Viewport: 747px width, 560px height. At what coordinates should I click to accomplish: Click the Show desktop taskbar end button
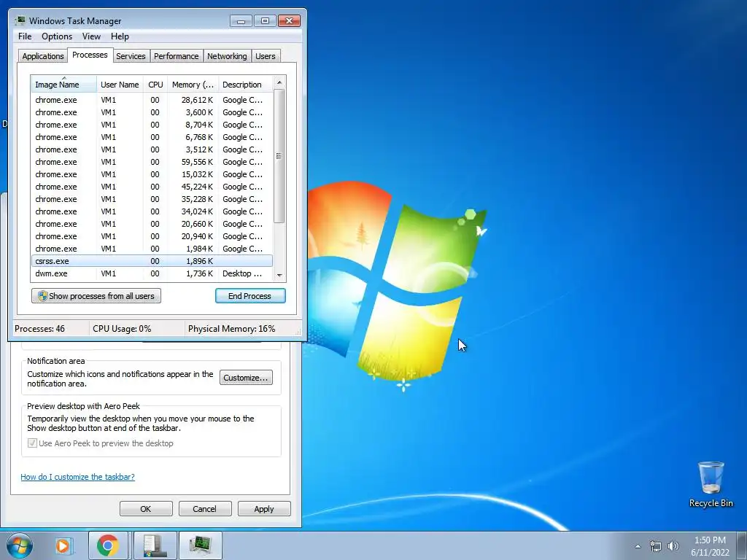tap(742, 545)
